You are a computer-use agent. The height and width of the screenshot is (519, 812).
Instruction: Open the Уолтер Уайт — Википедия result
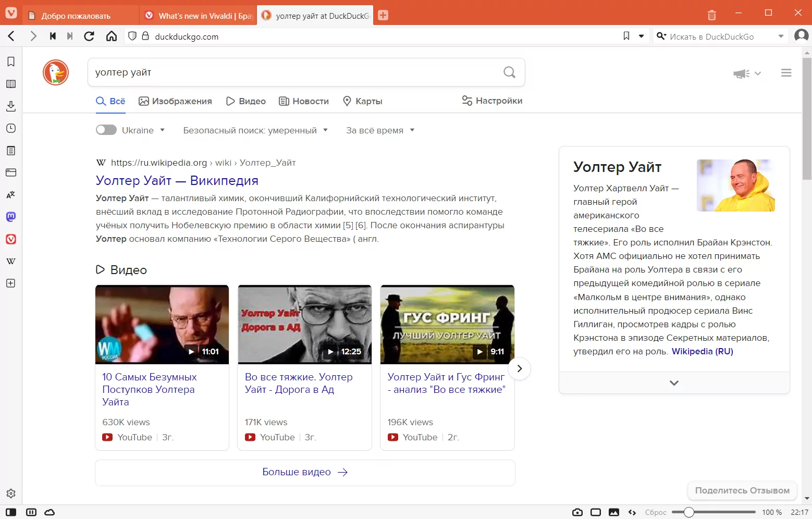click(177, 180)
